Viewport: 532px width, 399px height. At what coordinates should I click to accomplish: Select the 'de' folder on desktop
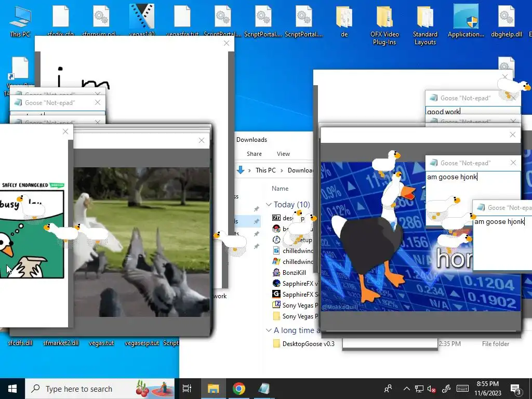tap(344, 20)
